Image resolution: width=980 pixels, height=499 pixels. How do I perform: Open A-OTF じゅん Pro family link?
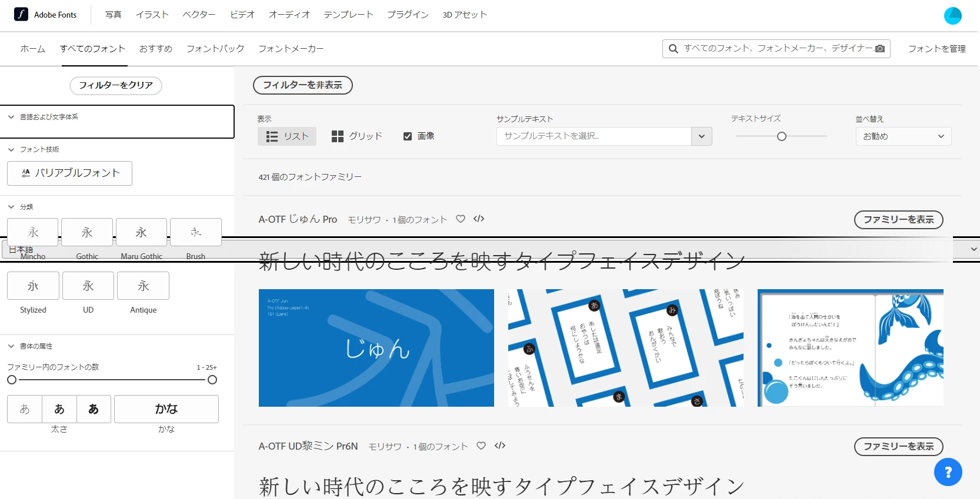click(298, 219)
